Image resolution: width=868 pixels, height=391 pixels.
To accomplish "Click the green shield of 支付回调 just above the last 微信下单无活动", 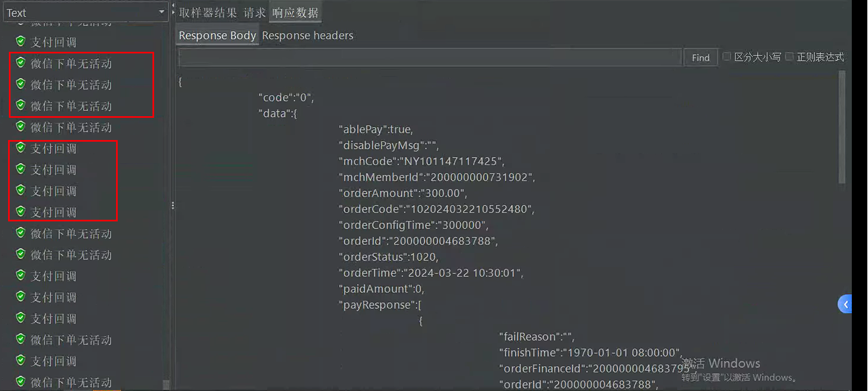I will (x=21, y=360).
